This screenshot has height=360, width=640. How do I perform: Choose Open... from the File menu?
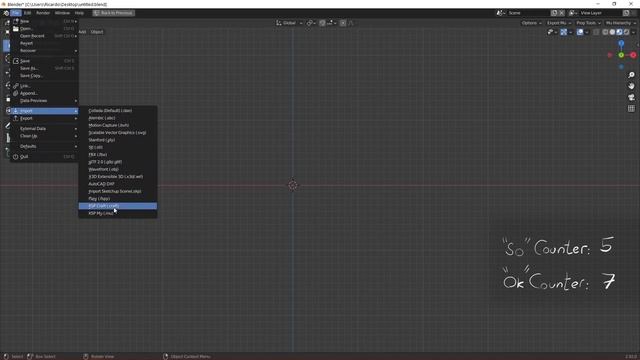coord(44,29)
